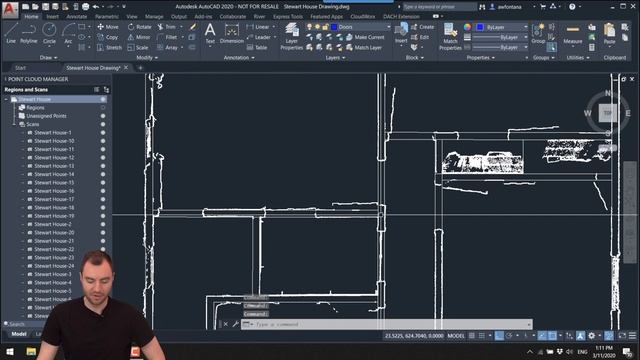The width and height of the screenshot is (640, 360).
Task: Select the Polyline tool
Action: click(29, 33)
